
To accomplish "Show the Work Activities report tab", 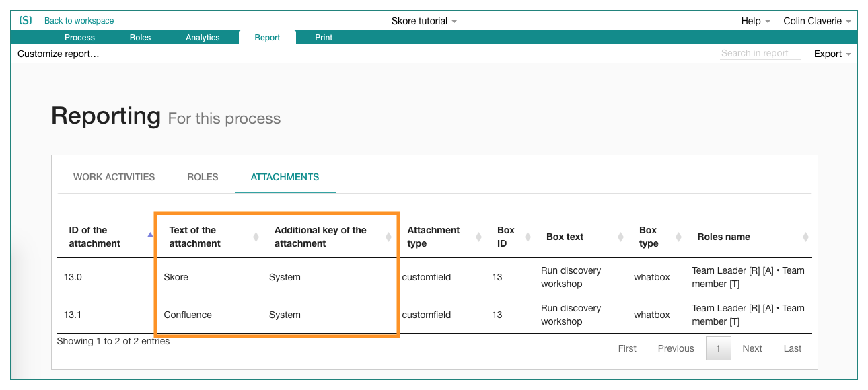I will coord(114,177).
